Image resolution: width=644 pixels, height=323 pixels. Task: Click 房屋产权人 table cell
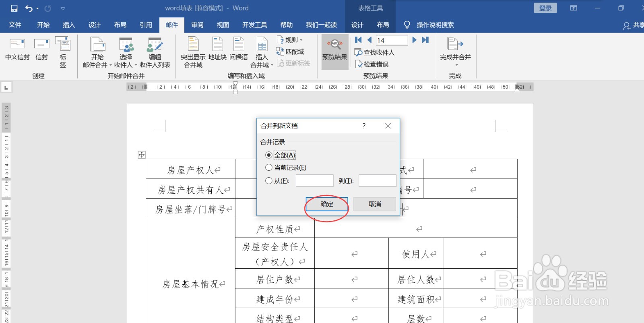(x=190, y=169)
